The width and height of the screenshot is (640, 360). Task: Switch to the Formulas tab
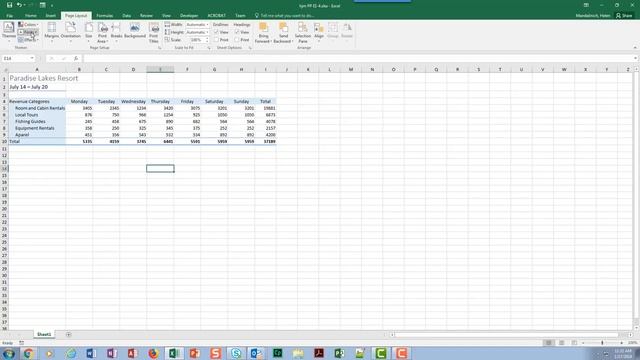[104, 16]
